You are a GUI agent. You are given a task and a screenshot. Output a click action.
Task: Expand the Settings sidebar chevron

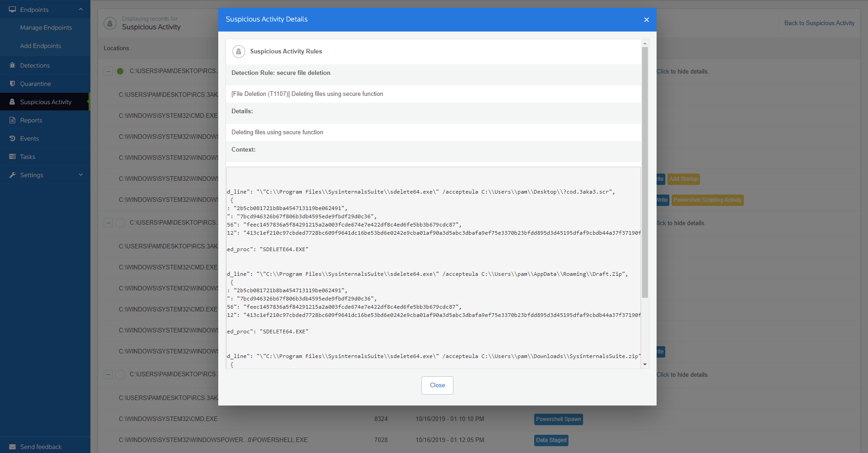[x=81, y=175]
